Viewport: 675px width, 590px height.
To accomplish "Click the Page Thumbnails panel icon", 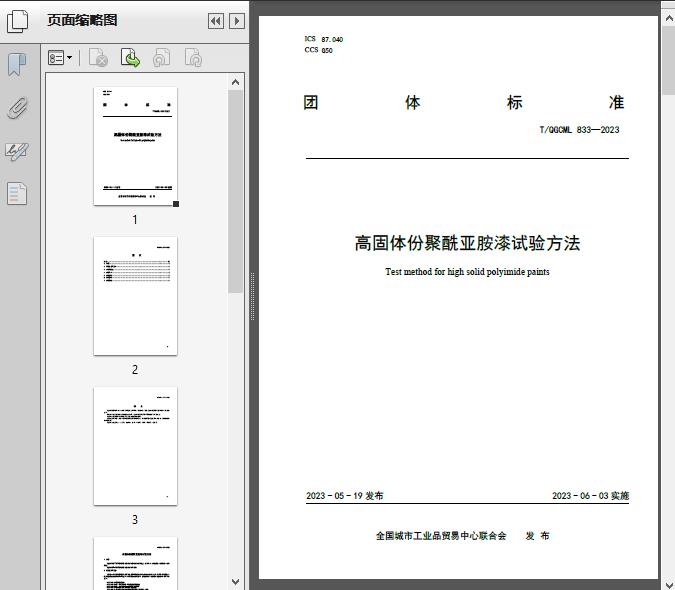I will click(18, 21).
